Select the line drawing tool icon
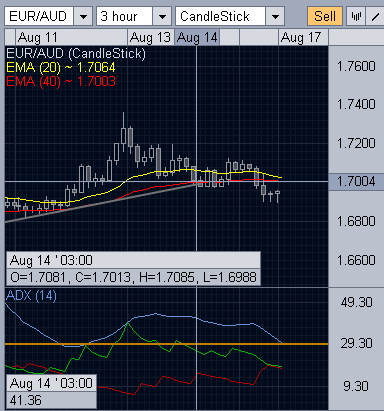This screenshot has height=411, width=384. (375, 16)
